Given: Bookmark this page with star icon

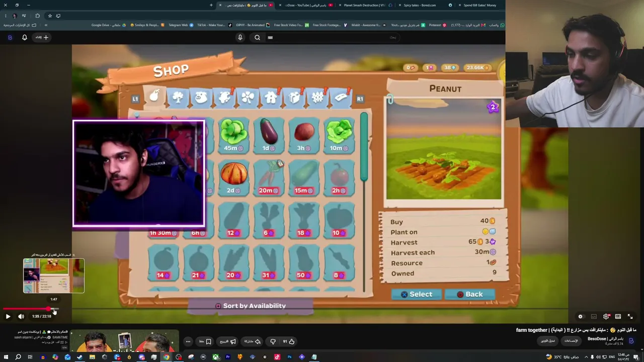Looking at the screenshot, I should click(50, 16).
